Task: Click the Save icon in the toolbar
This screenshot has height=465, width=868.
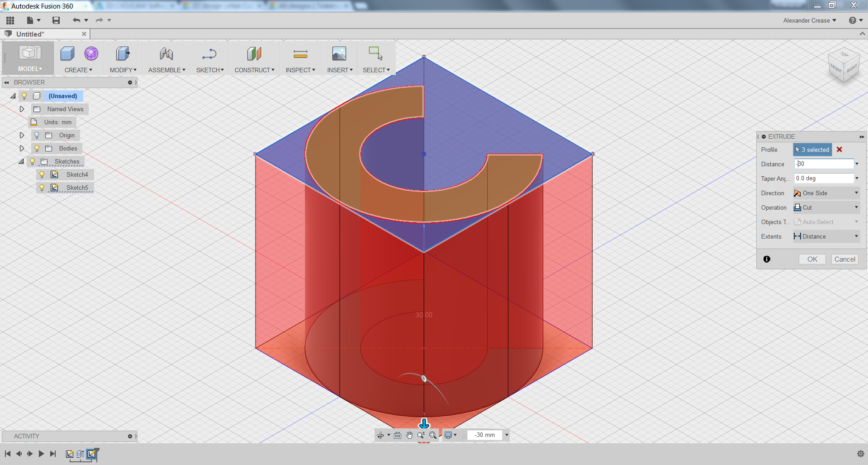Action: pyautogui.click(x=56, y=20)
